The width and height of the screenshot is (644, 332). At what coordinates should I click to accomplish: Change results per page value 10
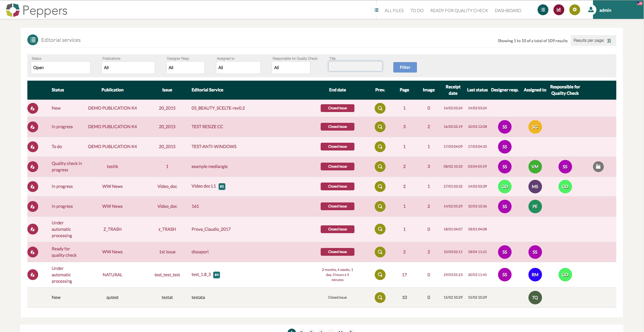[609, 40]
